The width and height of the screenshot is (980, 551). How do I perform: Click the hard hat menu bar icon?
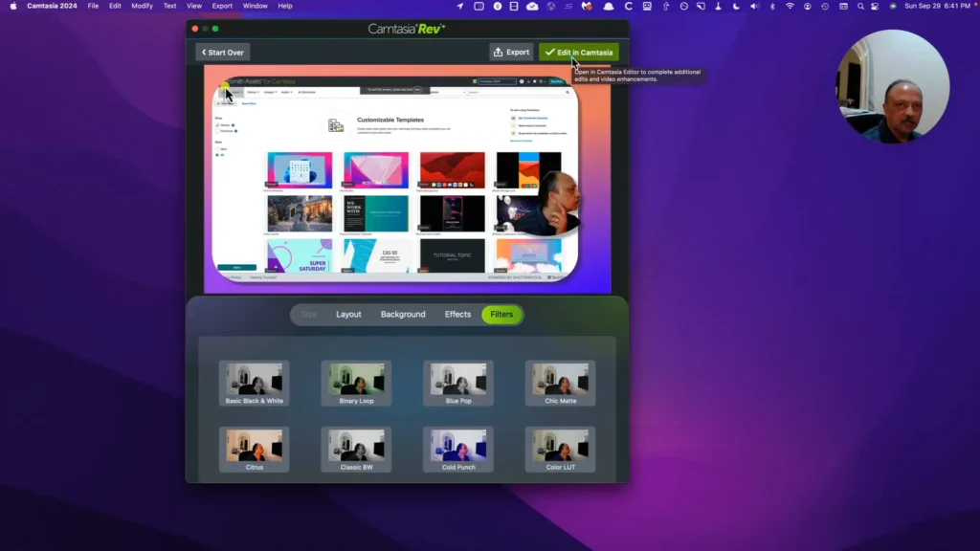pos(608,7)
